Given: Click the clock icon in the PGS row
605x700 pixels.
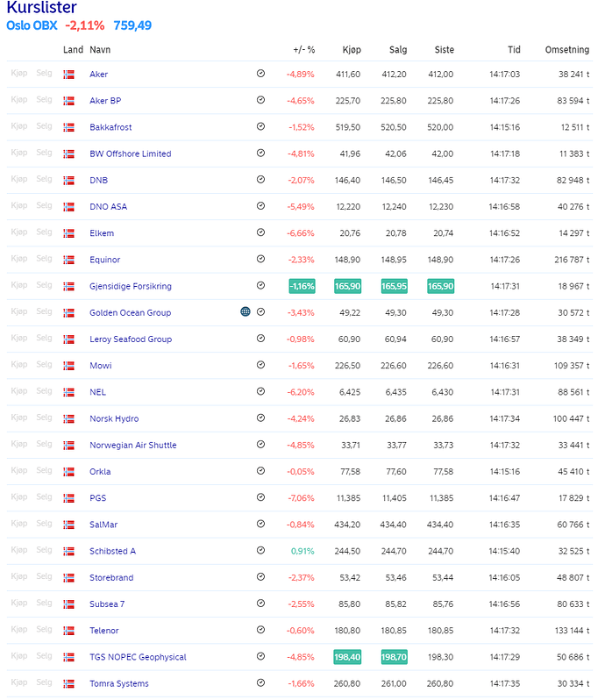Looking at the screenshot, I should click(x=261, y=497).
